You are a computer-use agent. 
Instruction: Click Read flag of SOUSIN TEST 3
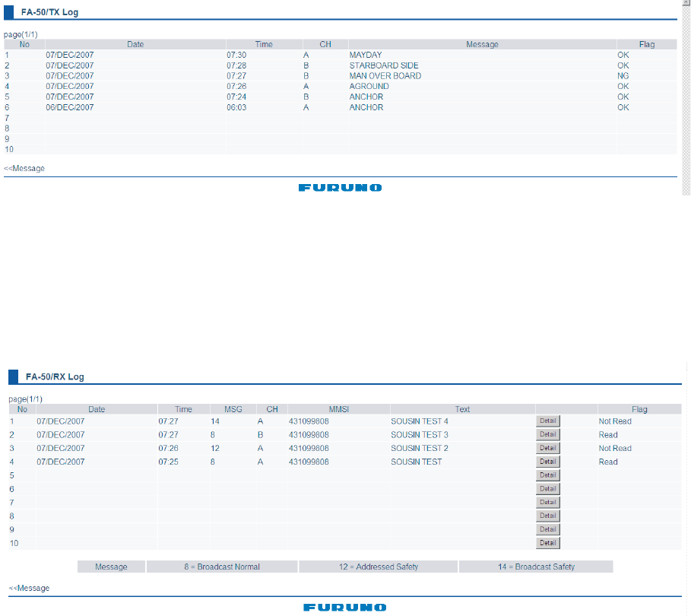coord(607,435)
